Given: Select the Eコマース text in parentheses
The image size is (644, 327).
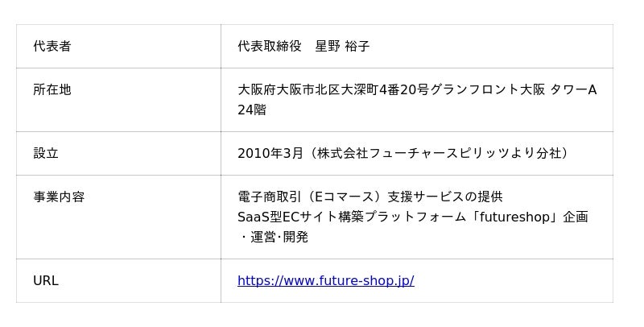Looking at the screenshot, I should (x=345, y=197).
